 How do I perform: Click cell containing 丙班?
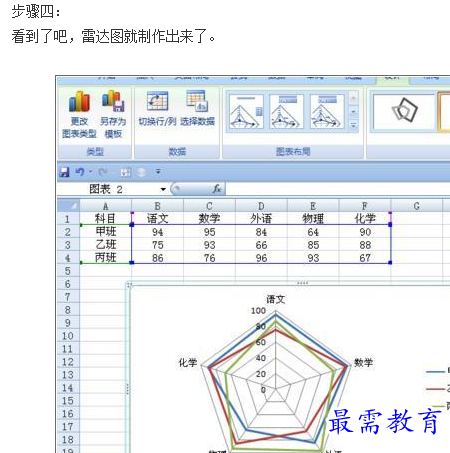click(x=105, y=258)
